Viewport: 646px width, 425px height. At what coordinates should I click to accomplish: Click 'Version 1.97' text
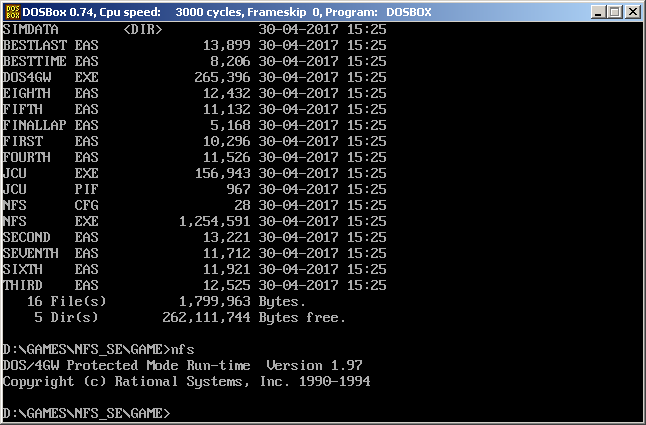point(314,366)
